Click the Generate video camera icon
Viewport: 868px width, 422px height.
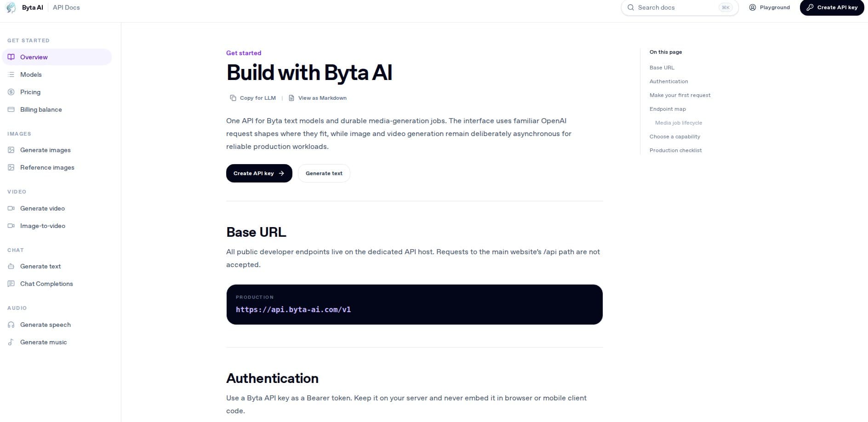(11, 208)
